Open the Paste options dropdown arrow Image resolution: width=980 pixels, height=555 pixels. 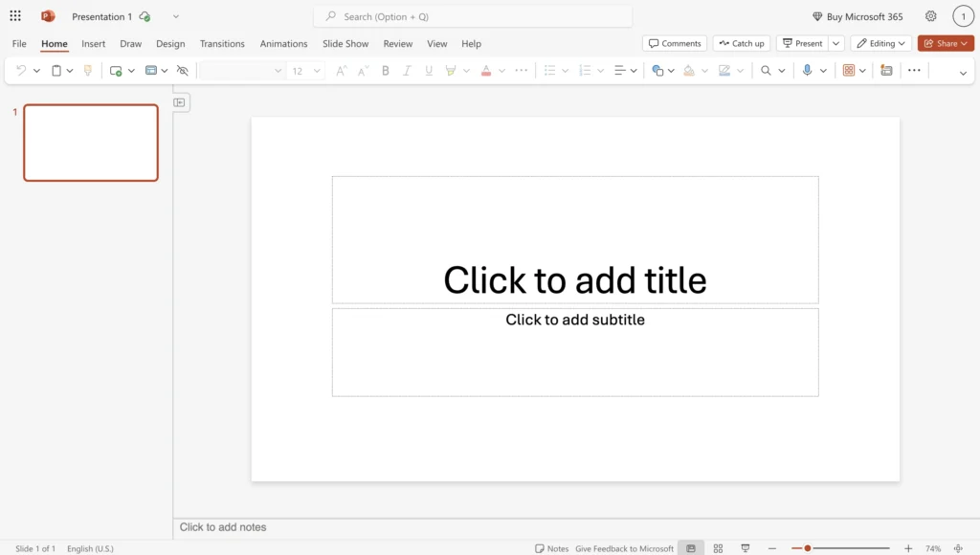pos(70,71)
